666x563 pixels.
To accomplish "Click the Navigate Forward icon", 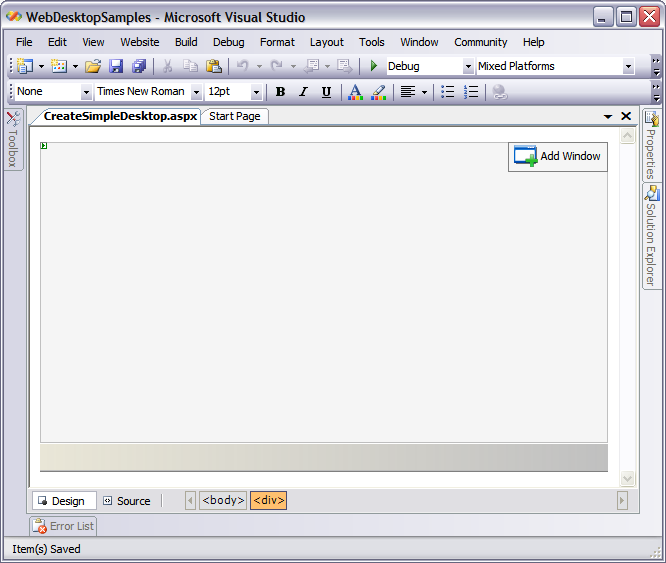I will pyautogui.click(x=344, y=66).
